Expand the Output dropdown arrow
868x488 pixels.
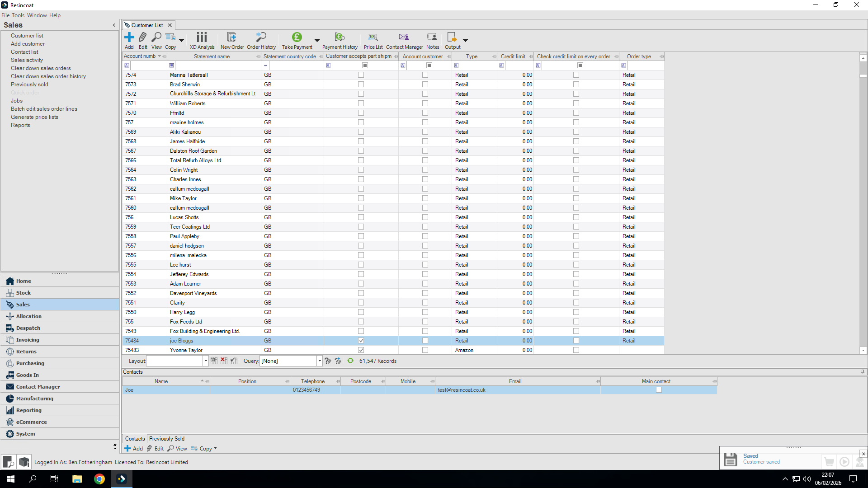(466, 41)
